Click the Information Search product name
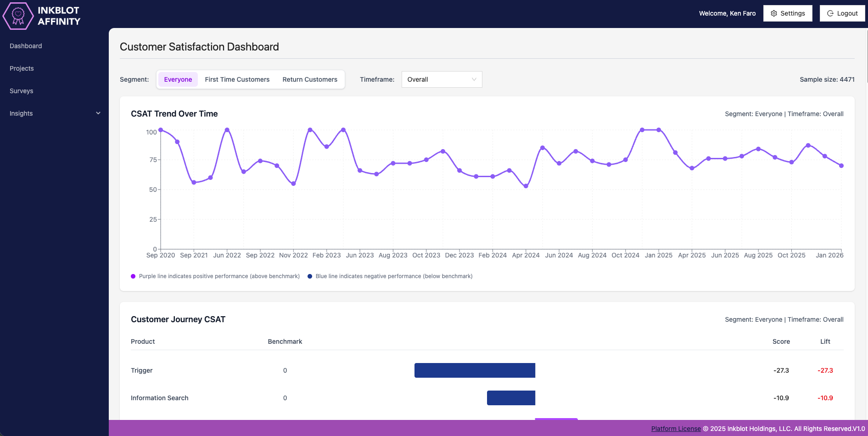 pos(159,398)
